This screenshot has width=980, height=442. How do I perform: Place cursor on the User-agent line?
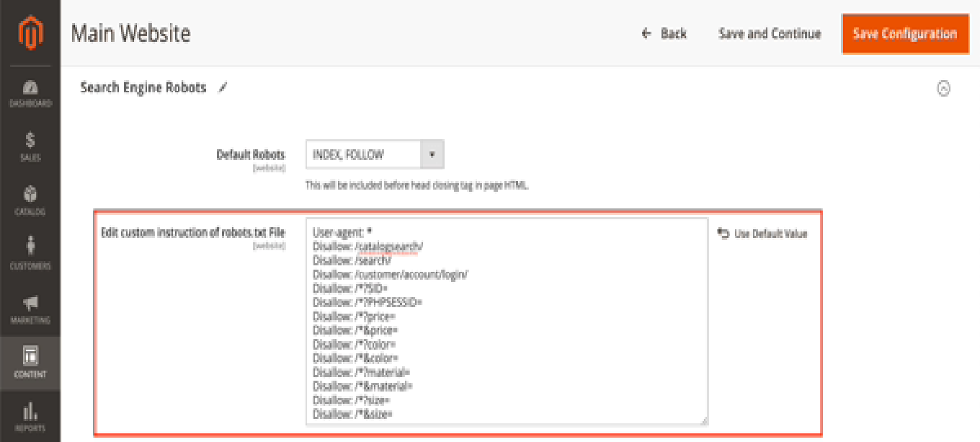342,233
